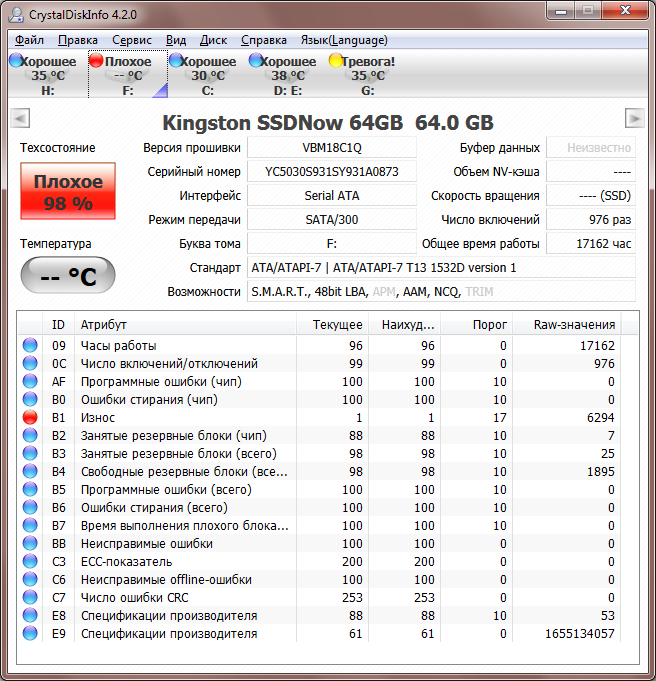The width and height of the screenshot is (656, 681).
Task: Click status icon of Число ошибки CRC row
Action: click(x=30, y=598)
